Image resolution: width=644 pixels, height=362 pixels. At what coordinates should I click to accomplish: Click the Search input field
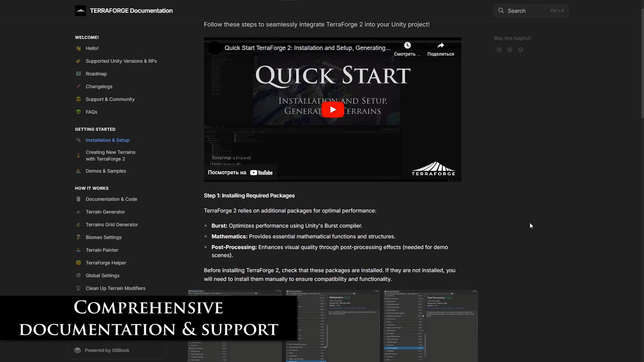click(x=531, y=11)
